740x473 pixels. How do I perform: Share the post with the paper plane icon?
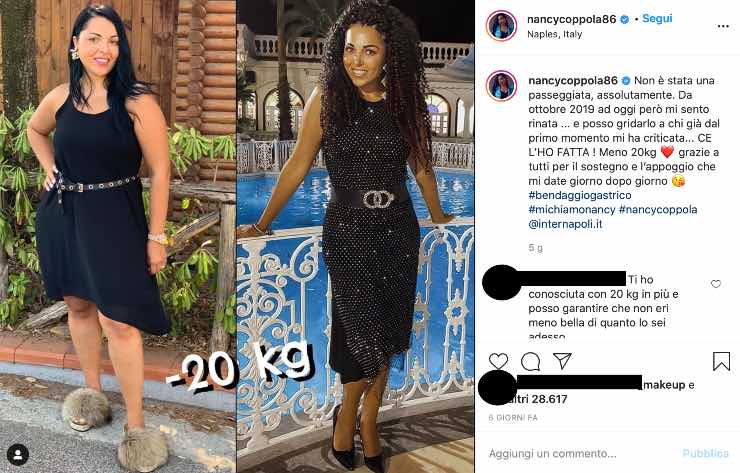563,361
